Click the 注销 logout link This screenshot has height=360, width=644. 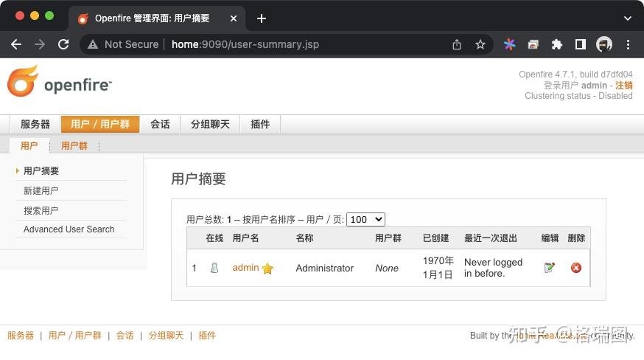[x=623, y=86]
